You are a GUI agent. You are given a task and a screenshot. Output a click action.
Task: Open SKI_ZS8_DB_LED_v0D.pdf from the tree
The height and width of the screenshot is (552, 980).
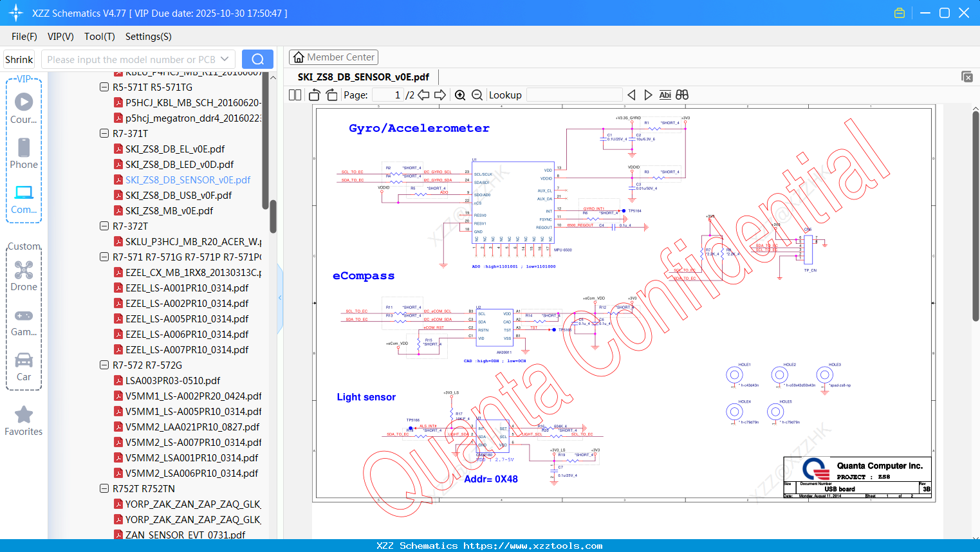(180, 165)
